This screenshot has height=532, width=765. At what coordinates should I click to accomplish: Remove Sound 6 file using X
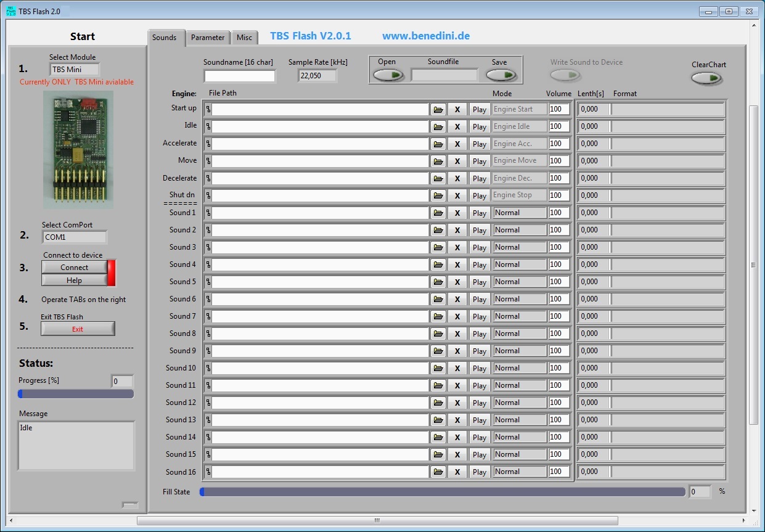(x=457, y=299)
